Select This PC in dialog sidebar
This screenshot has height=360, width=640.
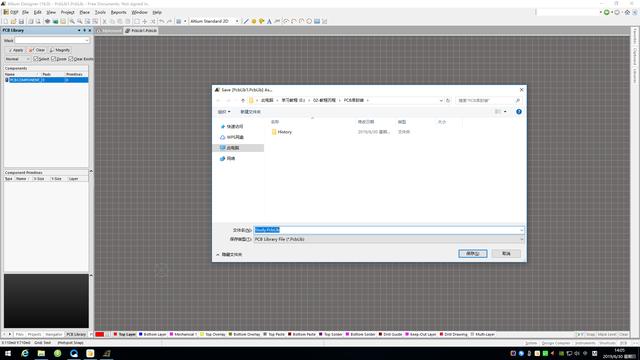point(238,148)
